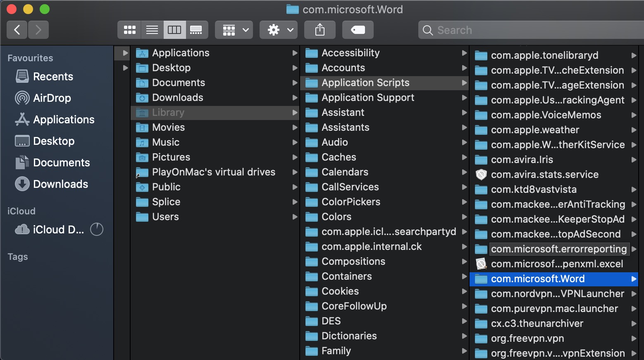Select the Dictionaries folder
The image size is (644, 360).
point(384,336)
